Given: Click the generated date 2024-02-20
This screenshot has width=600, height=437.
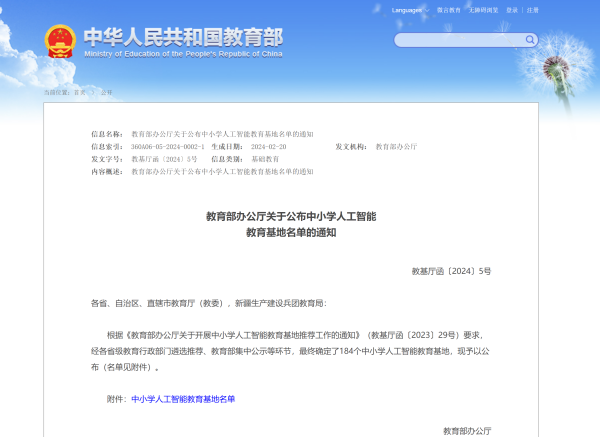Looking at the screenshot, I should click(269, 147).
